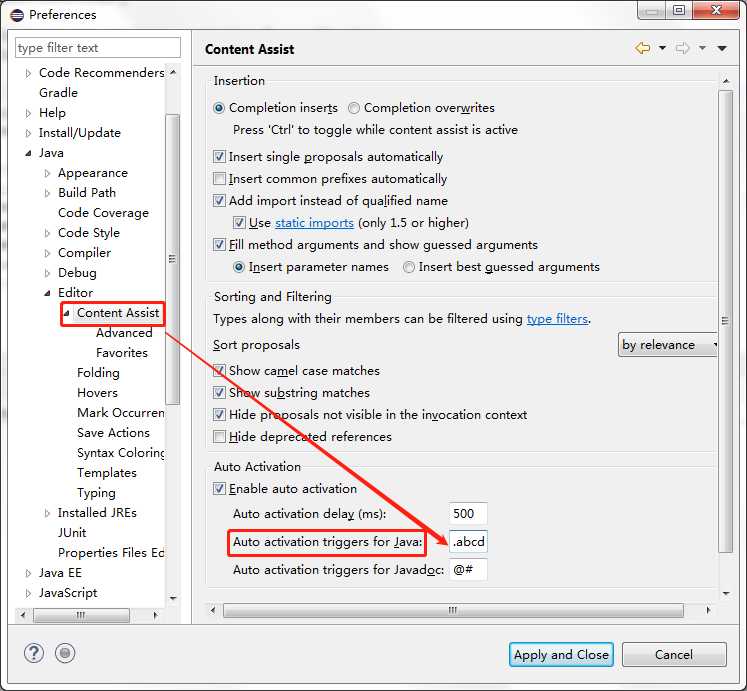747x691 pixels.
Task: Open the preferences view menu arrow
Action: 722,48
